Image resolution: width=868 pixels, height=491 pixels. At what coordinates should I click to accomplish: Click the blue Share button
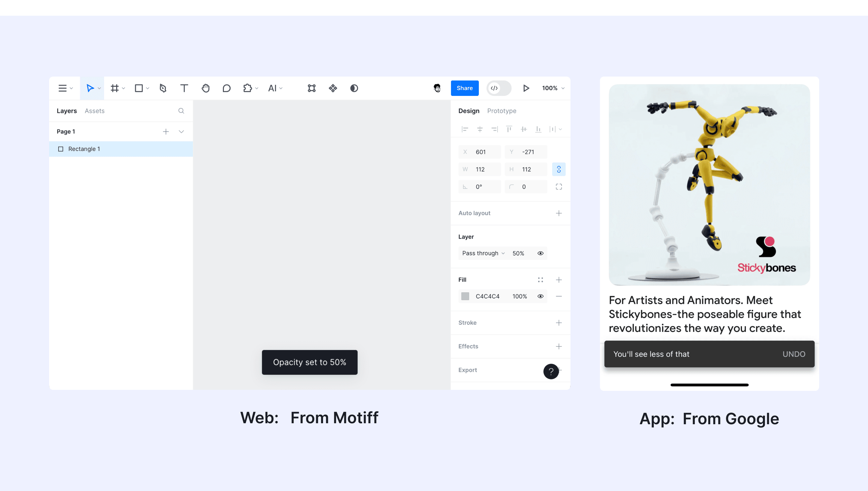click(x=464, y=88)
